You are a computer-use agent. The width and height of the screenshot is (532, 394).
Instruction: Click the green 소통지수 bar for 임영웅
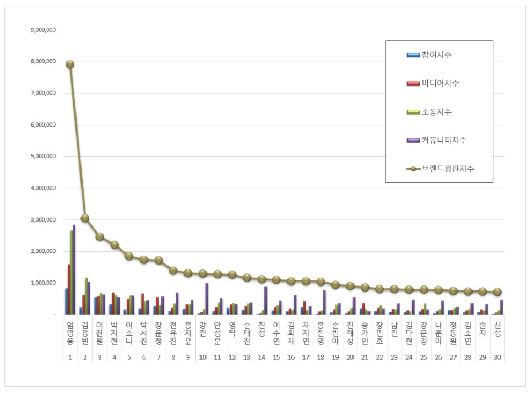click(72, 273)
